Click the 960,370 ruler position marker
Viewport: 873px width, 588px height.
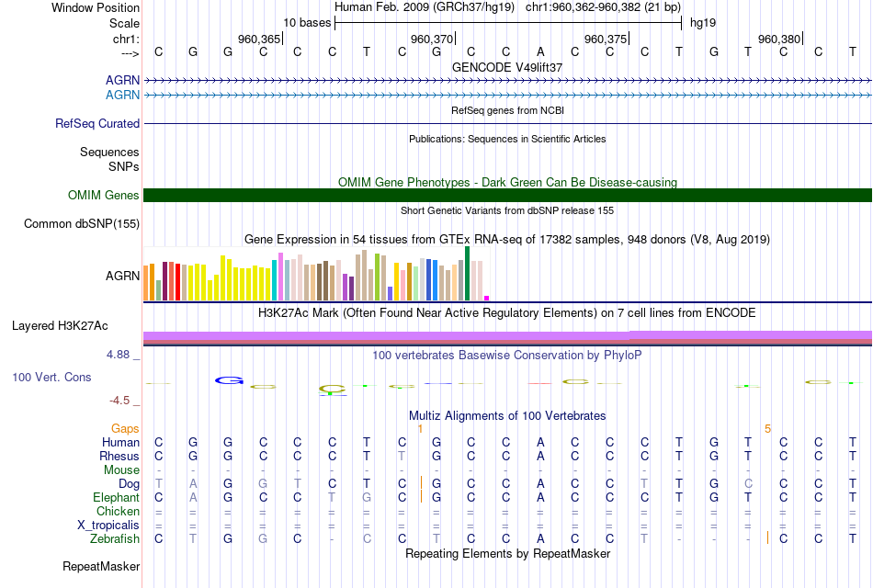[x=432, y=39]
